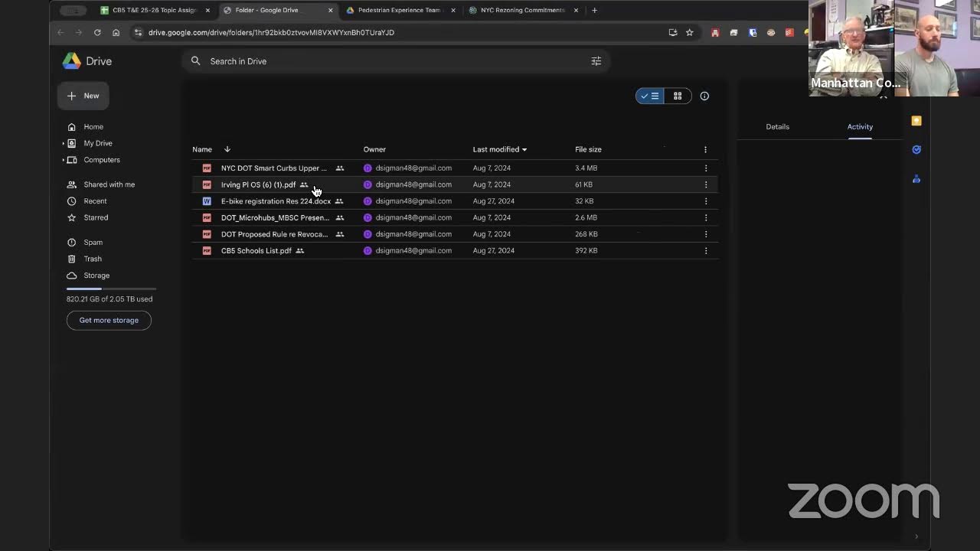Click the New button
The image size is (980, 551).
[x=83, y=96]
